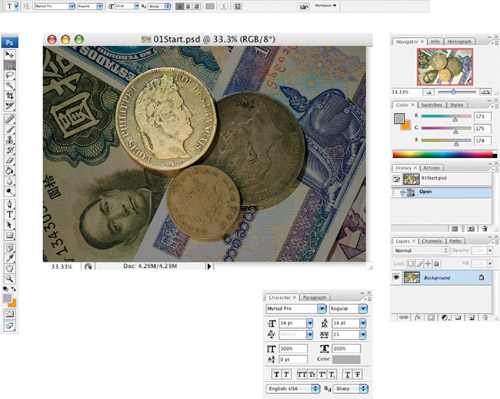The height and width of the screenshot is (399, 500).
Task: Select the Eraser tool
Action: pos(10,161)
